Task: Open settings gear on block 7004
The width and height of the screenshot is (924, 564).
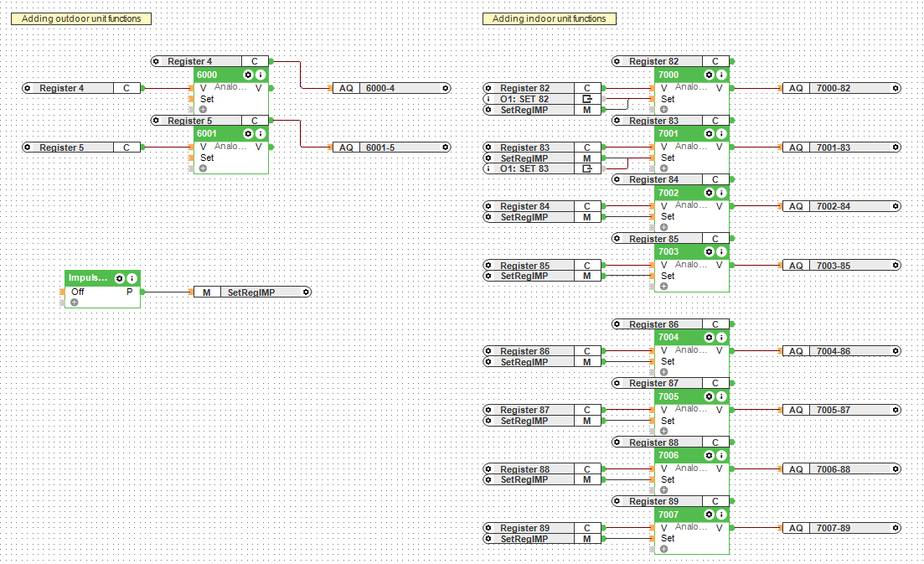Action: (709, 337)
